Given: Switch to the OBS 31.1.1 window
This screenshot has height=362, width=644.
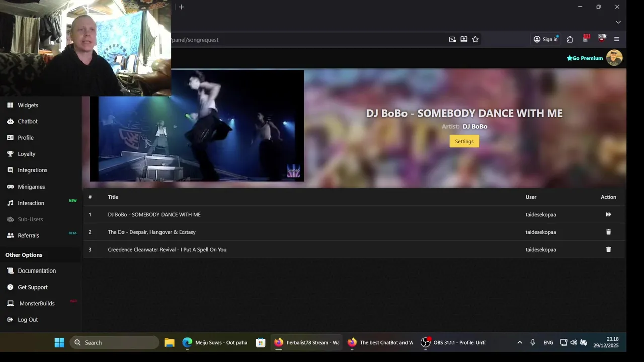Looking at the screenshot, I should (453, 343).
